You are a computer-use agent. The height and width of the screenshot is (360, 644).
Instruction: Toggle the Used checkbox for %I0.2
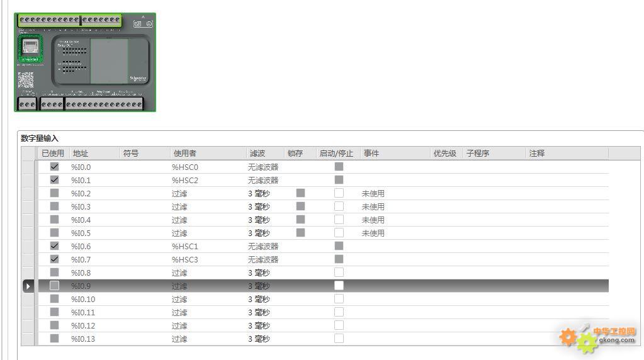[54, 193]
